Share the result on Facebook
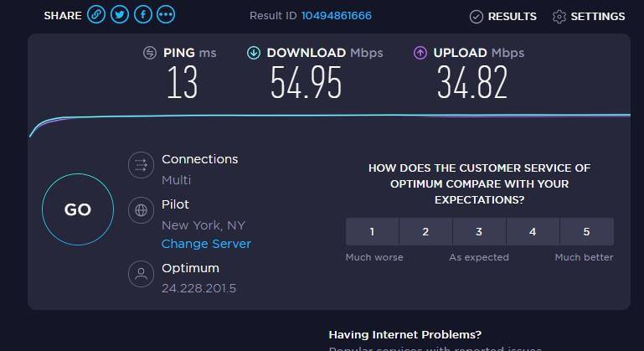The width and height of the screenshot is (644, 351). pos(143,15)
